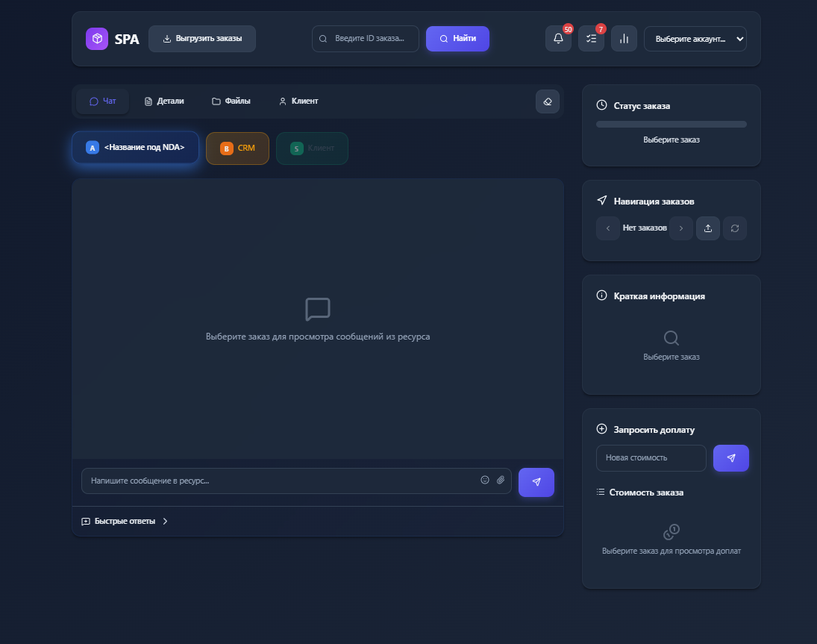Click the 50 notification badge
The height and width of the screenshot is (644, 817).
568,29
